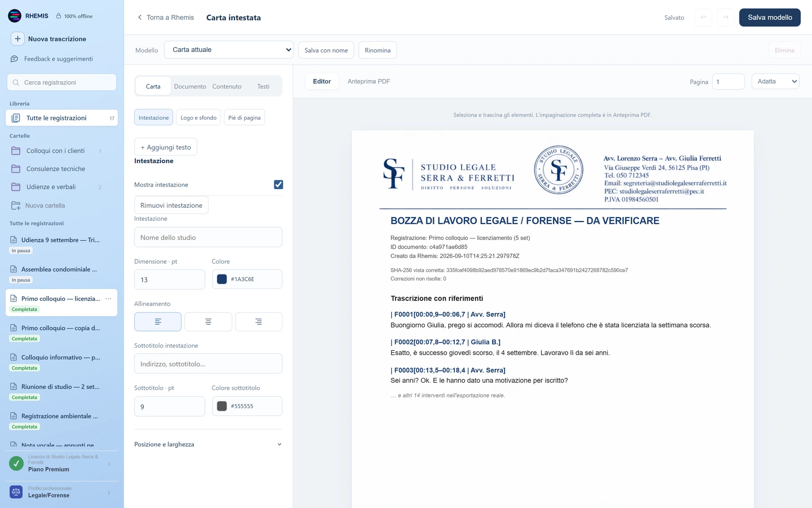
Task: Click the Nome dello studio input
Action: click(x=208, y=237)
